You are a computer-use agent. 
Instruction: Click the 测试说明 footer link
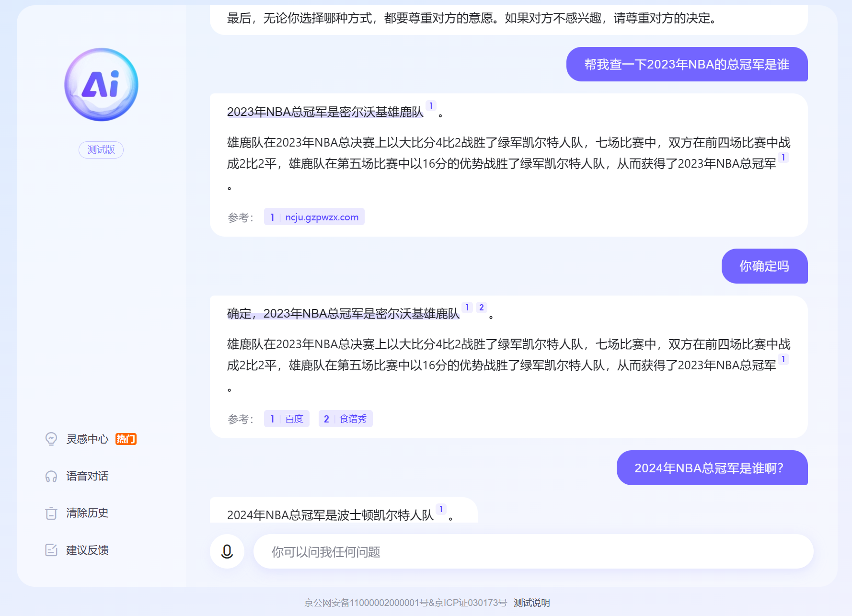(532, 603)
